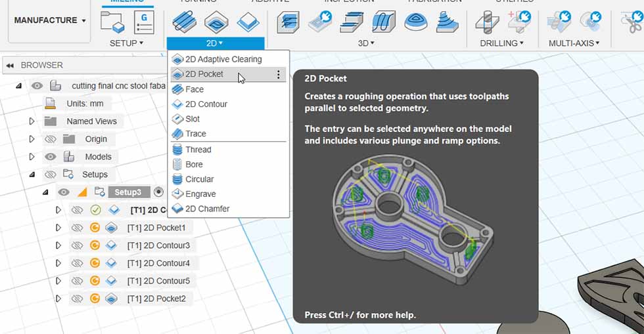
Task: Collapse the Setups node
Action: pos(32,175)
